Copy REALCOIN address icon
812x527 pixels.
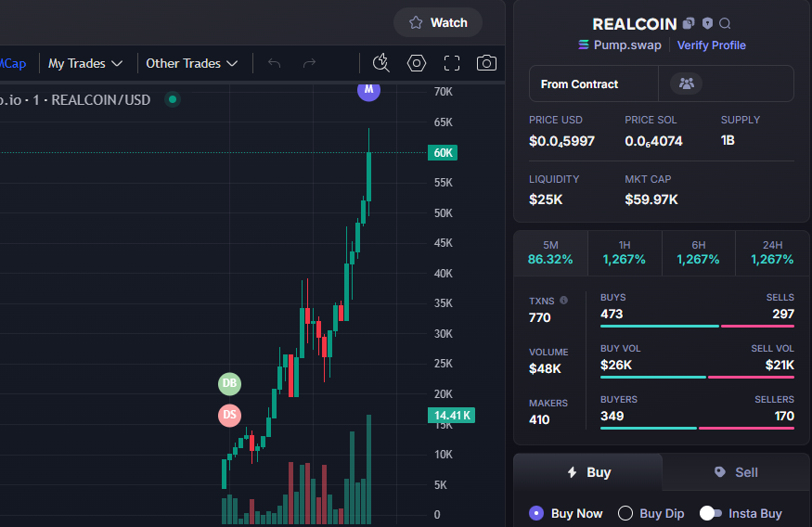689,23
